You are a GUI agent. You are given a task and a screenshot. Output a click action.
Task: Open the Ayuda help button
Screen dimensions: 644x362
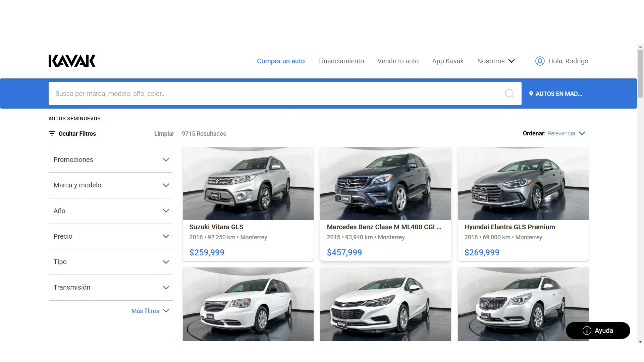click(598, 330)
